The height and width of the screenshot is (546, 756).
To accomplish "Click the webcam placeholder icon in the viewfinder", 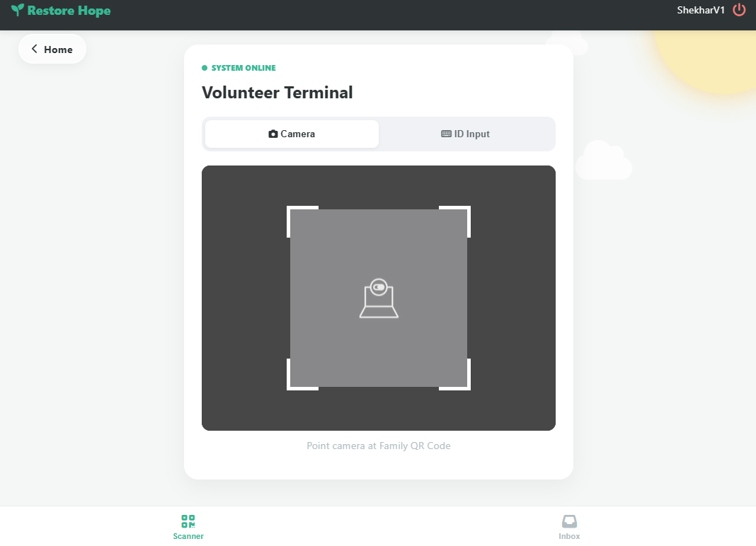I will tap(379, 297).
